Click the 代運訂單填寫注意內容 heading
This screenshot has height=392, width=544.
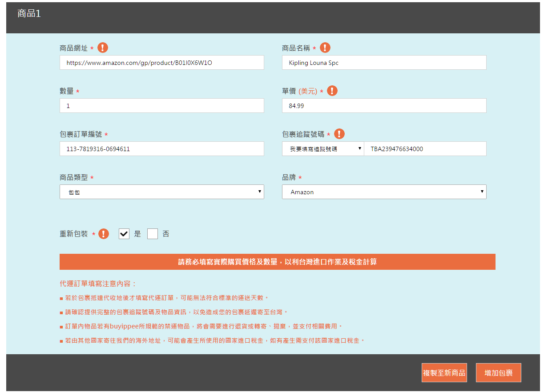pos(98,284)
